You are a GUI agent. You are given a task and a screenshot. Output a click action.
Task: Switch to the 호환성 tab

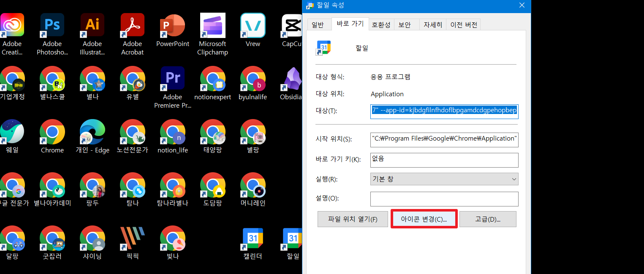[381, 24]
